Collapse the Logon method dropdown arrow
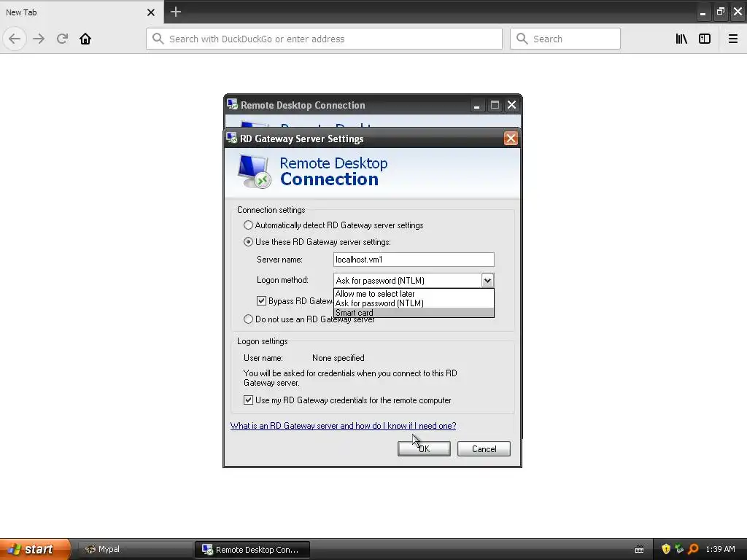The width and height of the screenshot is (747, 560). click(x=487, y=280)
